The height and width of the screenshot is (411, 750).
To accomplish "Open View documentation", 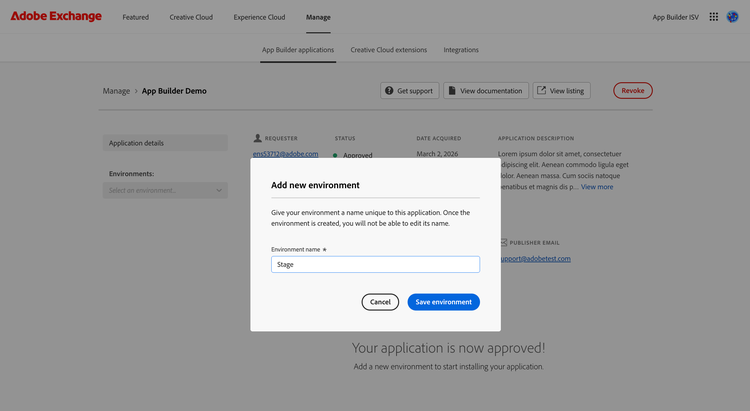I will coord(485,90).
